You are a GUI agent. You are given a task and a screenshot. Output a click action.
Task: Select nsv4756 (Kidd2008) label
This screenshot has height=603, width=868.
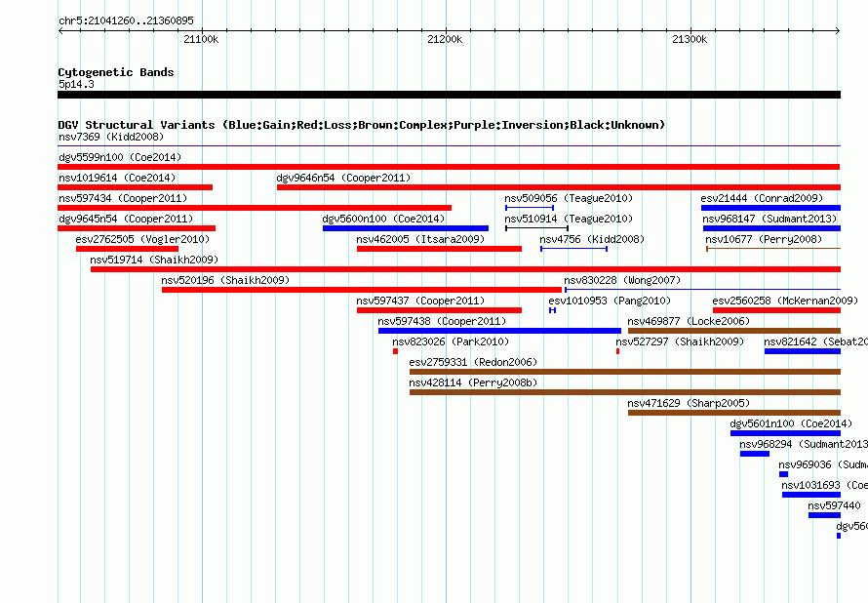click(592, 239)
